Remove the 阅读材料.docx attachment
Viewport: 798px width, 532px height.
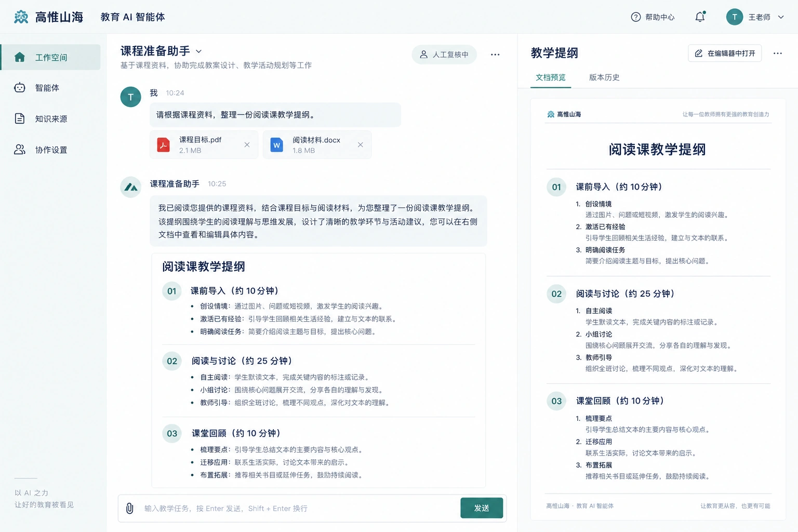360,145
